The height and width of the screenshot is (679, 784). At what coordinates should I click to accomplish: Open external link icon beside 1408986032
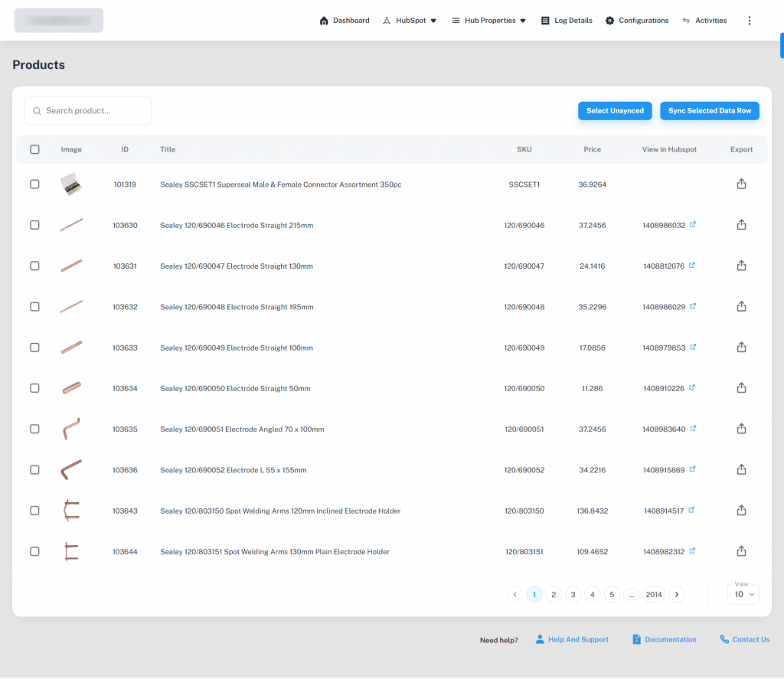(692, 224)
